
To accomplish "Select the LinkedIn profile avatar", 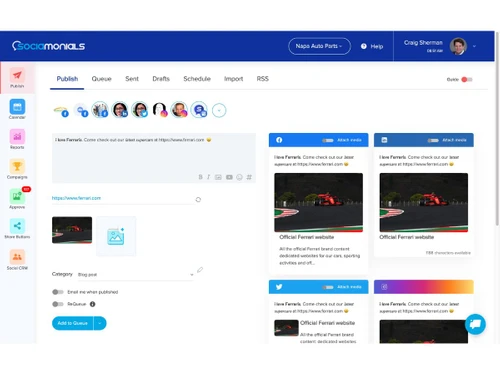I will point(120,110).
